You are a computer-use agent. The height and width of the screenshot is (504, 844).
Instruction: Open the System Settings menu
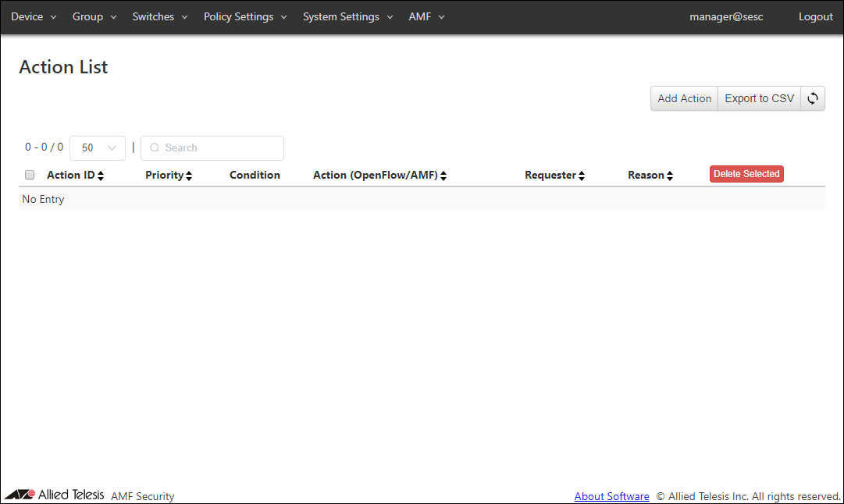click(x=347, y=16)
